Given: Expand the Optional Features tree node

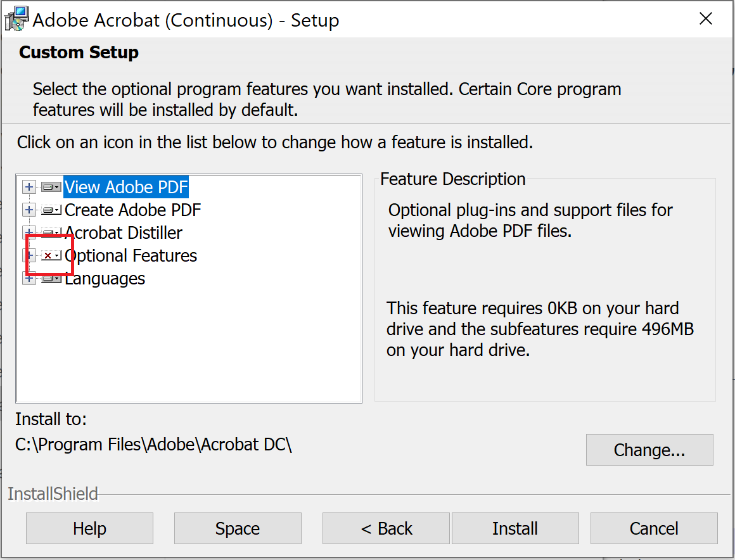Looking at the screenshot, I should [29, 255].
